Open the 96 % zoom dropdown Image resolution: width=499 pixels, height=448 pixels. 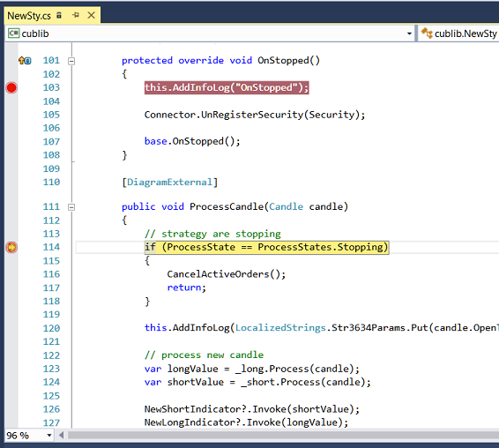point(49,435)
